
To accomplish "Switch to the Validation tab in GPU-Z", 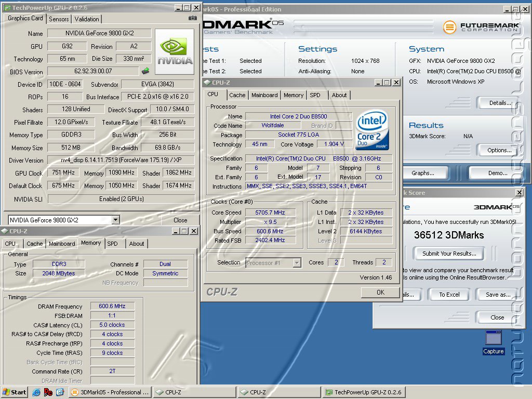I will pos(87,19).
